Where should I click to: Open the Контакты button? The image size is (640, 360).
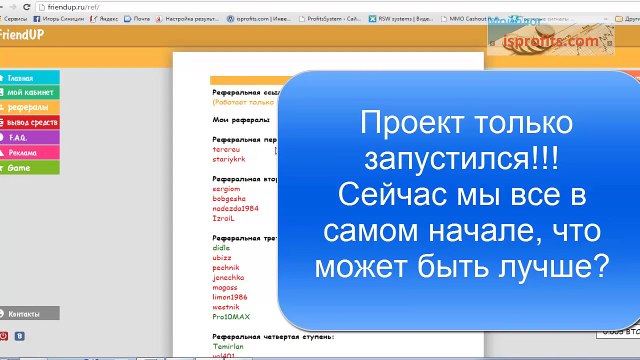coord(30,313)
